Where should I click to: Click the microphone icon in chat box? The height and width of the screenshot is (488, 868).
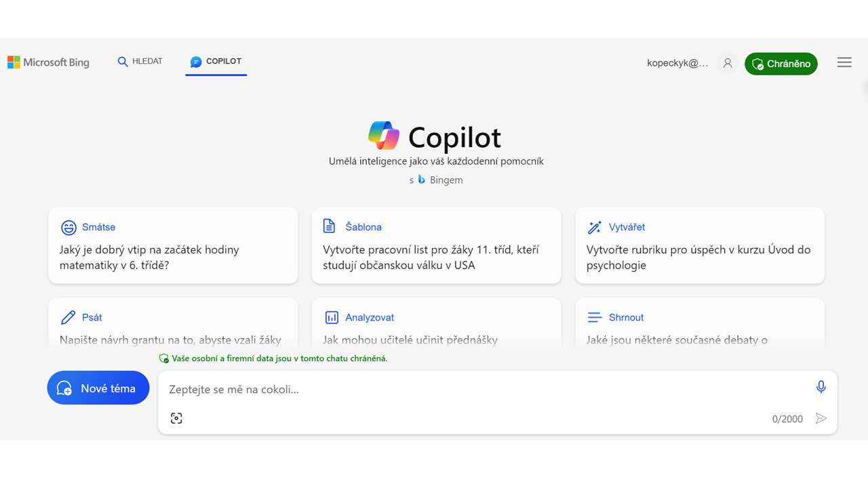(821, 387)
